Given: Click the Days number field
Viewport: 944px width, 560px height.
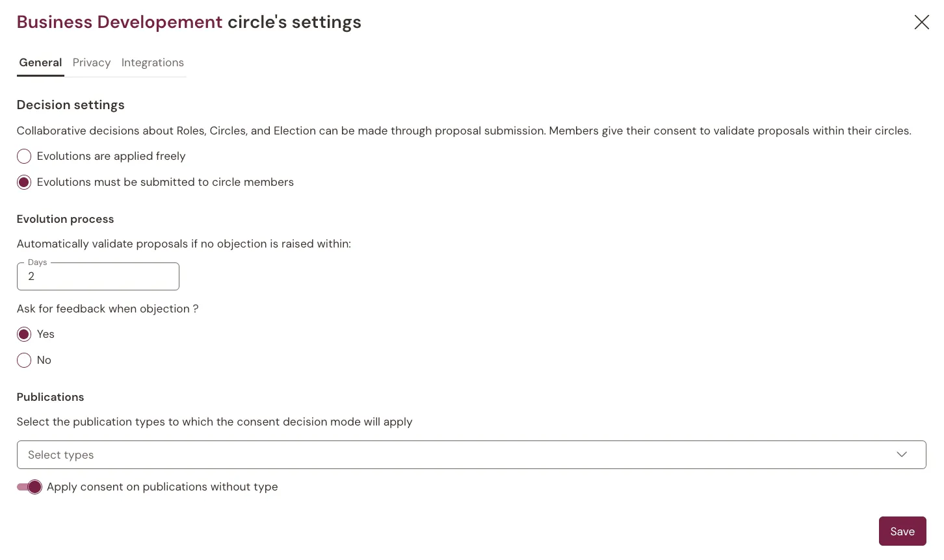Looking at the screenshot, I should (98, 276).
